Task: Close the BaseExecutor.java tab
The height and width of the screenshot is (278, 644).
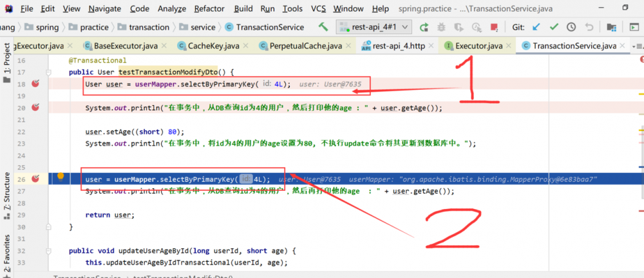Action: (x=164, y=46)
